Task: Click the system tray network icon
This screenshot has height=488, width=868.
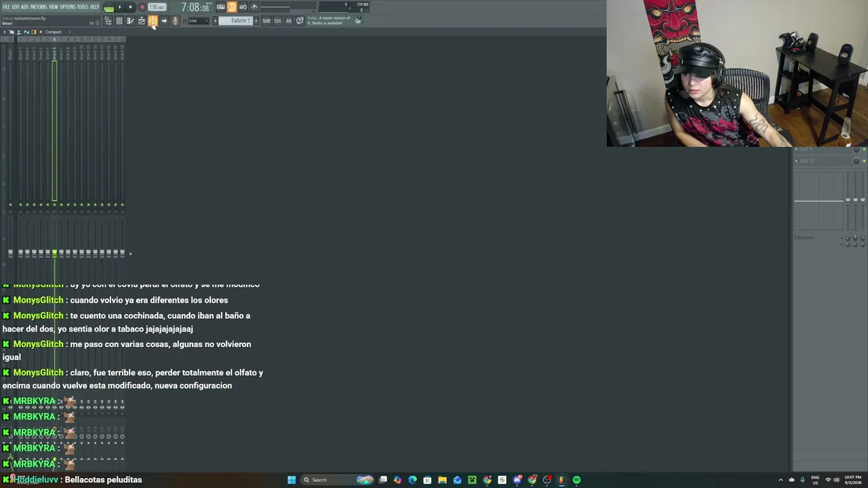Action: click(827, 480)
